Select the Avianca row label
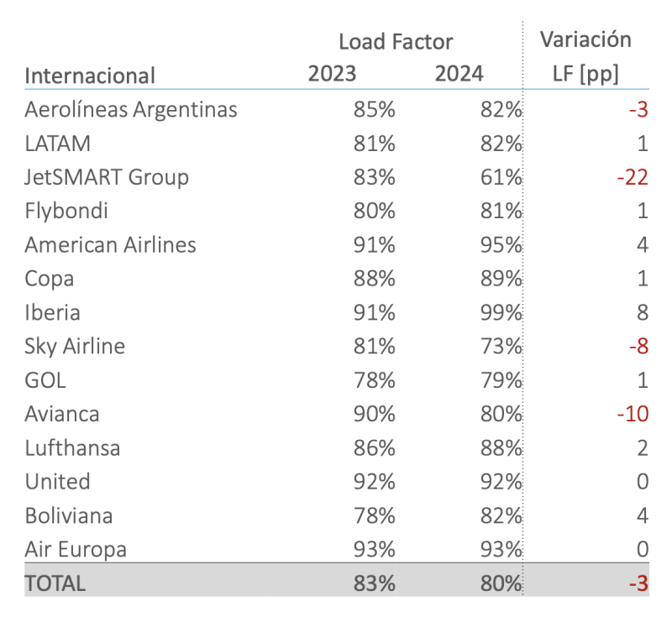672x617 pixels. coord(62,414)
